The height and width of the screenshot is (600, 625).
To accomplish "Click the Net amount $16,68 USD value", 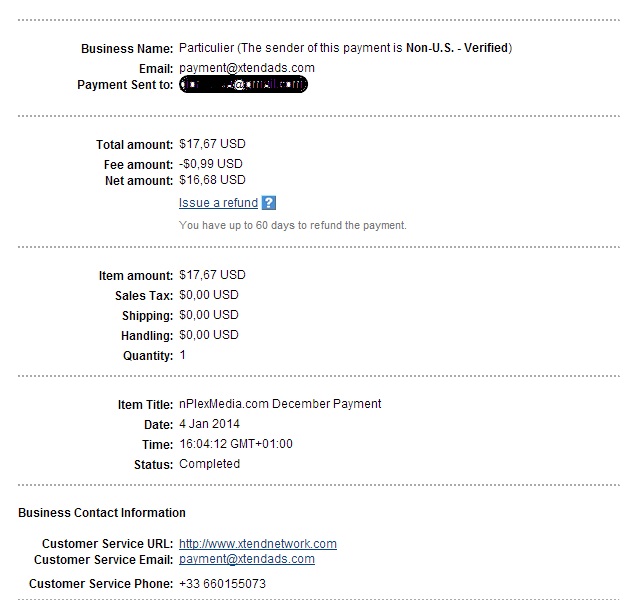I will 212,180.
